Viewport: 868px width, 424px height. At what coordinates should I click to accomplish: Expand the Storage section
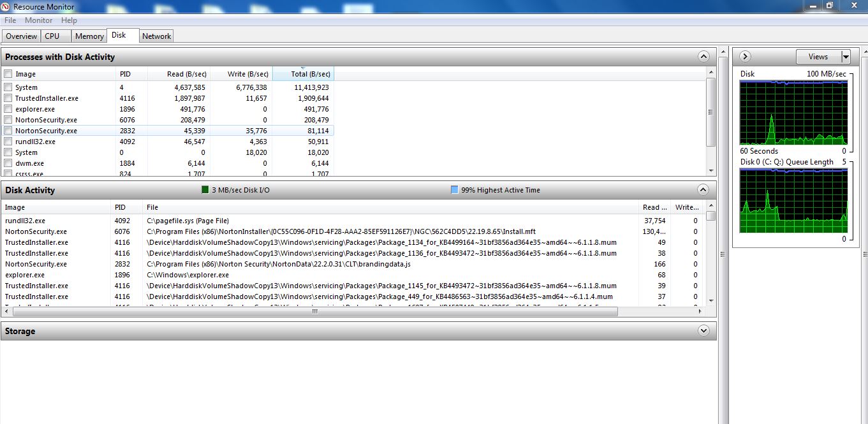click(703, 331)
